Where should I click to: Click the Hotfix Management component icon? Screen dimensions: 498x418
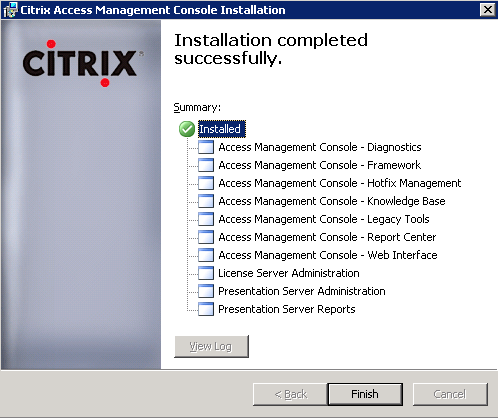206,183
